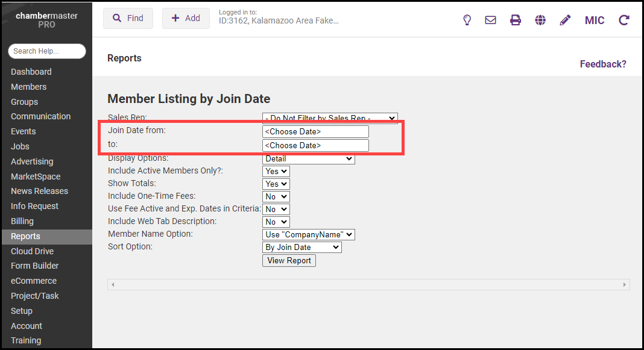Open the Feedback? link

coord(603,64)
